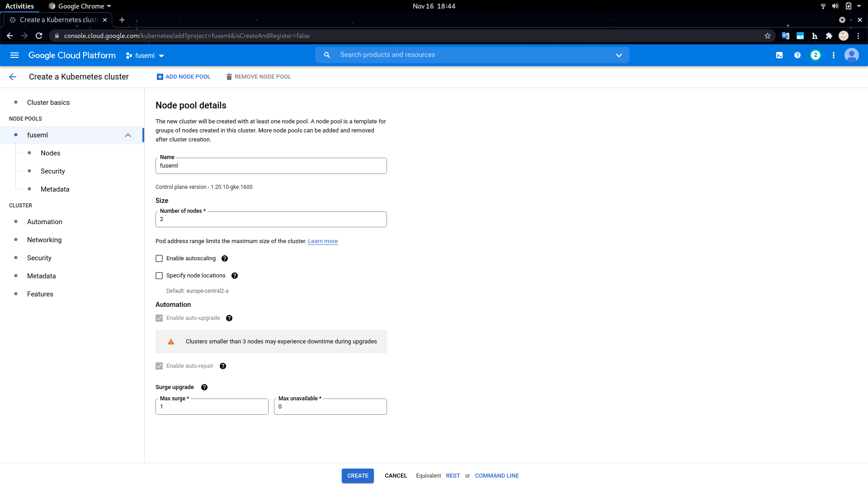Select Networking in the sidebar
This screenshot has width=868, height=488.
(x=44, y=239)
